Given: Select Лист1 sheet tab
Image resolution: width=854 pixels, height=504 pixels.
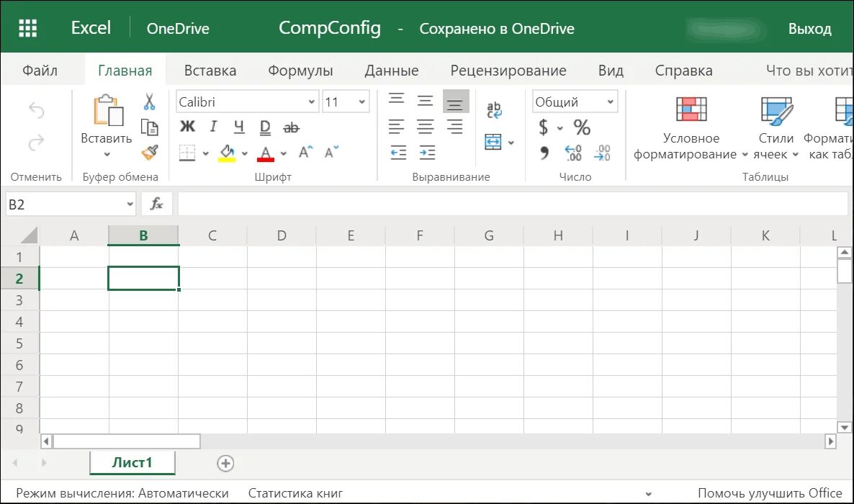Looking at the screenshot, I should [132, 462].
